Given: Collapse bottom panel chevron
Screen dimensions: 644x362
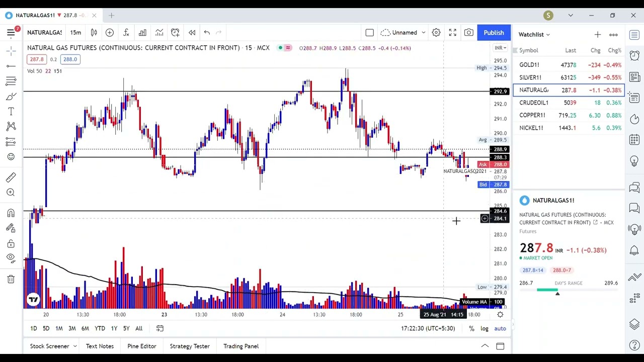Looking at the screenshot, I should coord(485,346).
